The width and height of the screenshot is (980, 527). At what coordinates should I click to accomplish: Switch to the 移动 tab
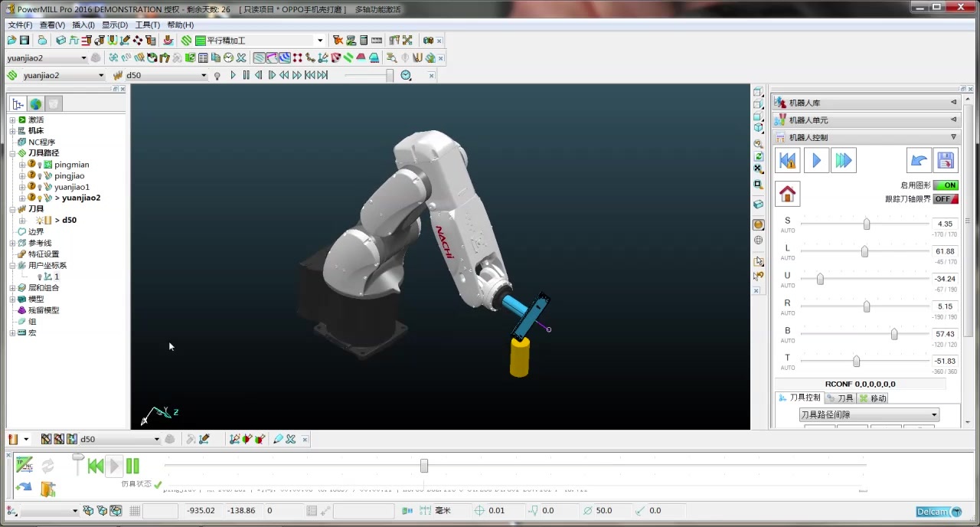873,398
